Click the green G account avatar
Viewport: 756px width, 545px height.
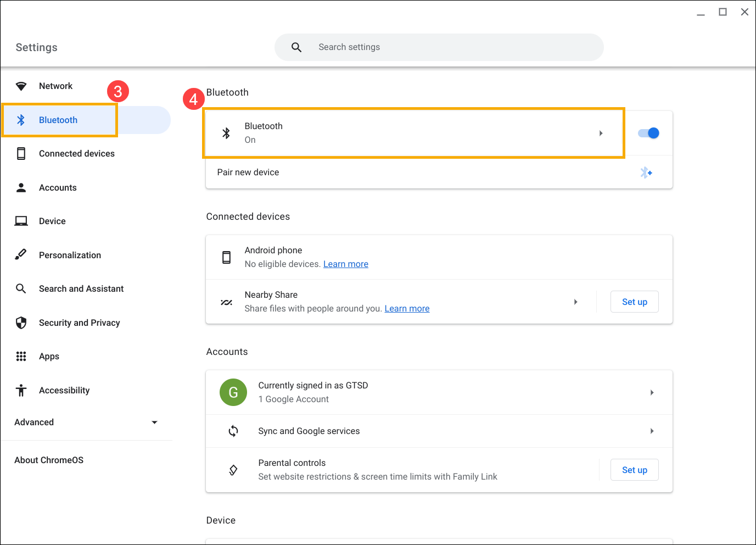pyautogui.click(x=233, y=392)
